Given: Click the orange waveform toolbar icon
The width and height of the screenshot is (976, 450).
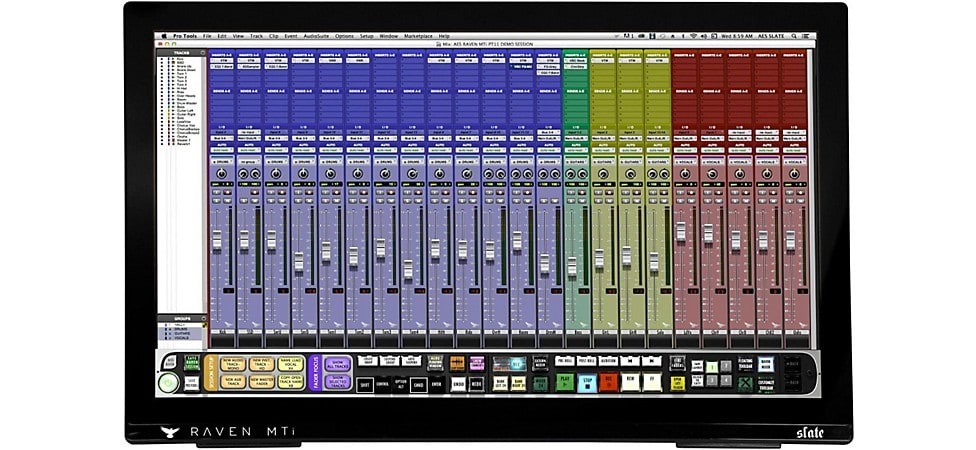Looking at the screenshot, I should [x=457, y=363].
